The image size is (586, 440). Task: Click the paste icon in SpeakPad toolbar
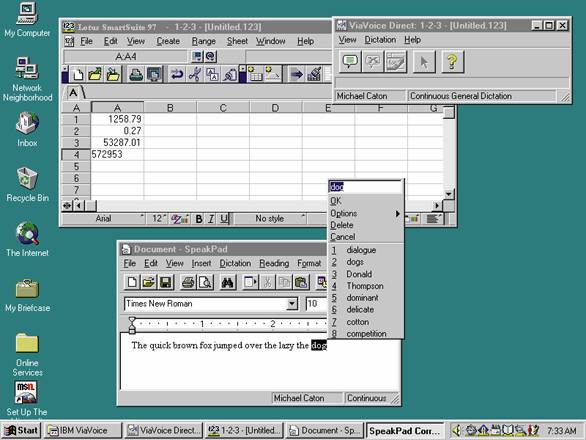pyautogui.click(x=301, y=282)
